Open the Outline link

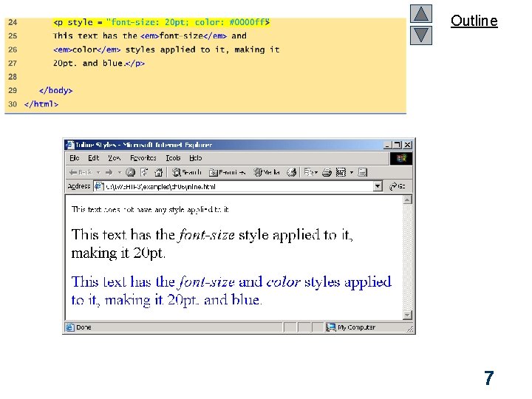(x=474, y=21)
